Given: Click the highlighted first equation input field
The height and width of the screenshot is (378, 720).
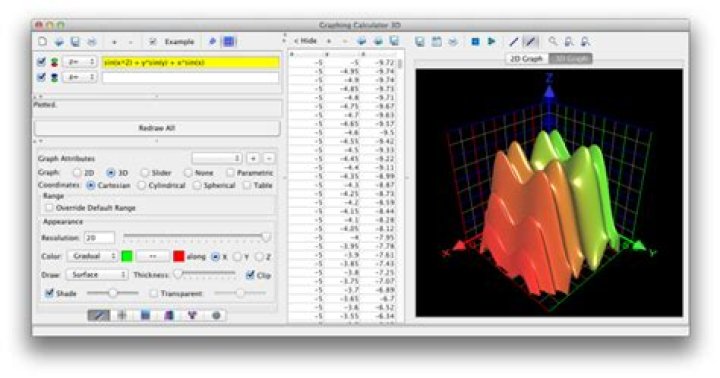Looking at the screenshot, I should [190, 62].
